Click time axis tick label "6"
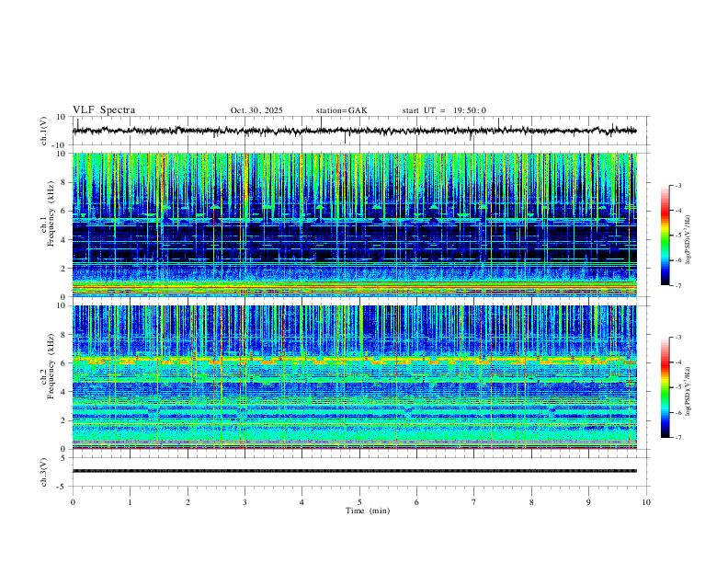 click(x=416, y=502)
